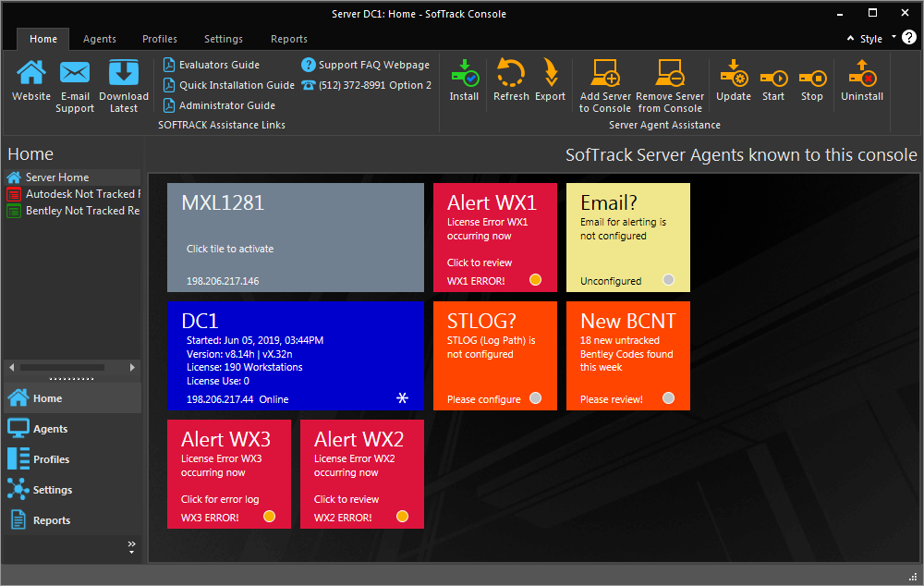Click the E-mail Support envelope icon
924x586 pixels.
[75, 73]
